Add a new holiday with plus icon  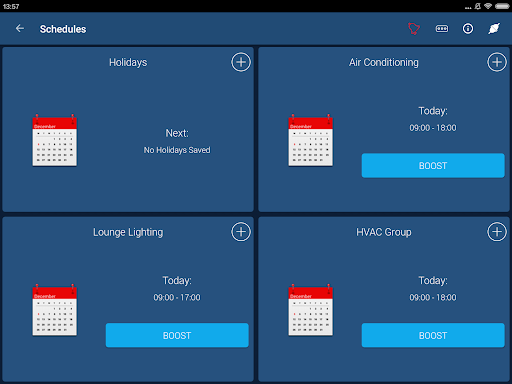[x=241, y=62]
